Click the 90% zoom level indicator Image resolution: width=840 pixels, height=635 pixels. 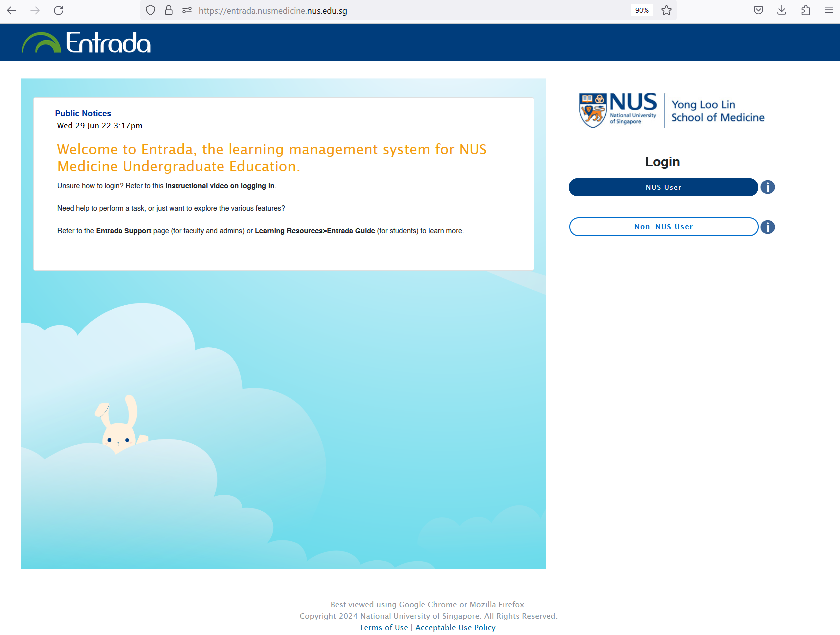point(642,10)
